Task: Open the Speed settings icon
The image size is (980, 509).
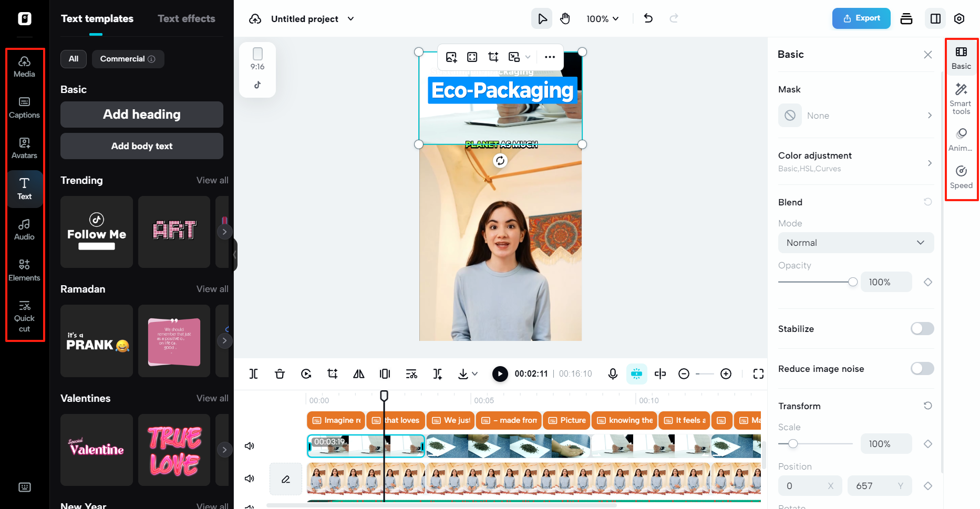Action: coord(961,177)
